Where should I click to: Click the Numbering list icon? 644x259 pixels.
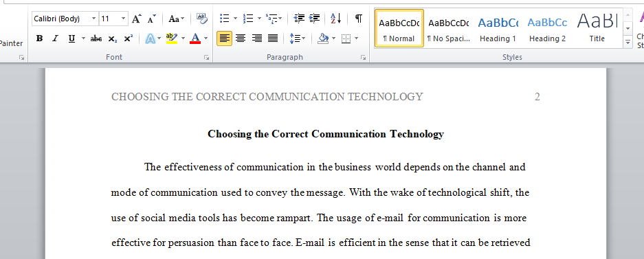point(248,19)
